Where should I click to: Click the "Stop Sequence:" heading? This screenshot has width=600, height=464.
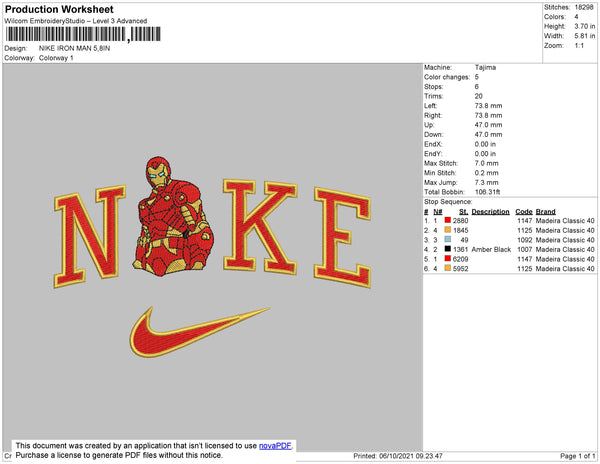pyautogui.click(x=448, y=202)
